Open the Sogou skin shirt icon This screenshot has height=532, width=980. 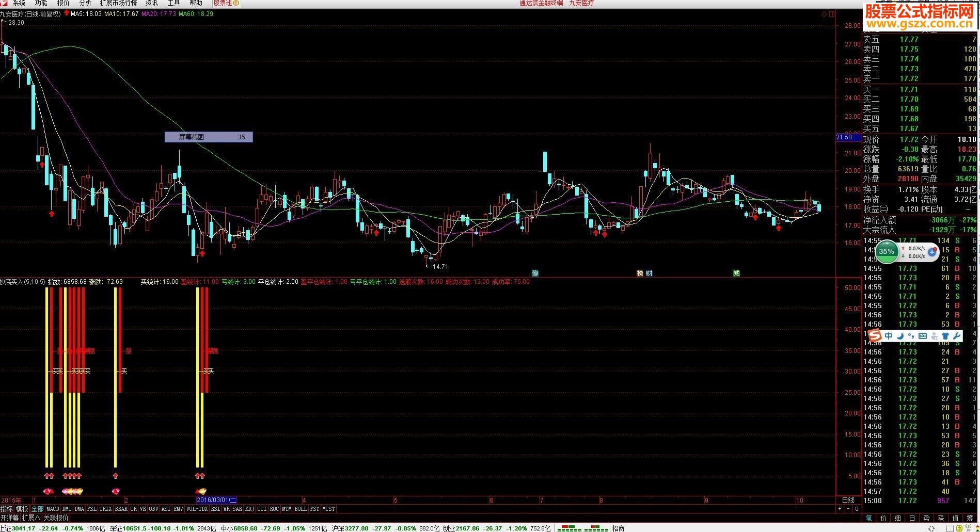(x=945, y=336)
